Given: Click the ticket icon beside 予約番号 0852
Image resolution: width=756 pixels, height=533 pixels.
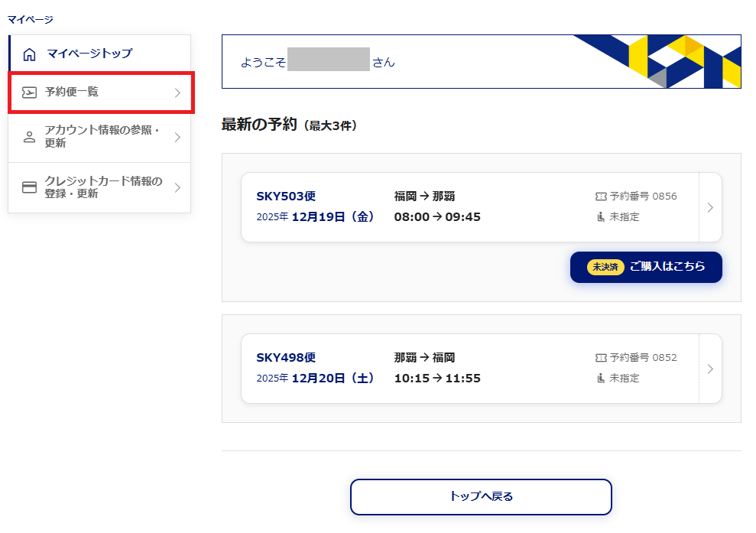Looking at the screenshot, I should click(600, 358).
